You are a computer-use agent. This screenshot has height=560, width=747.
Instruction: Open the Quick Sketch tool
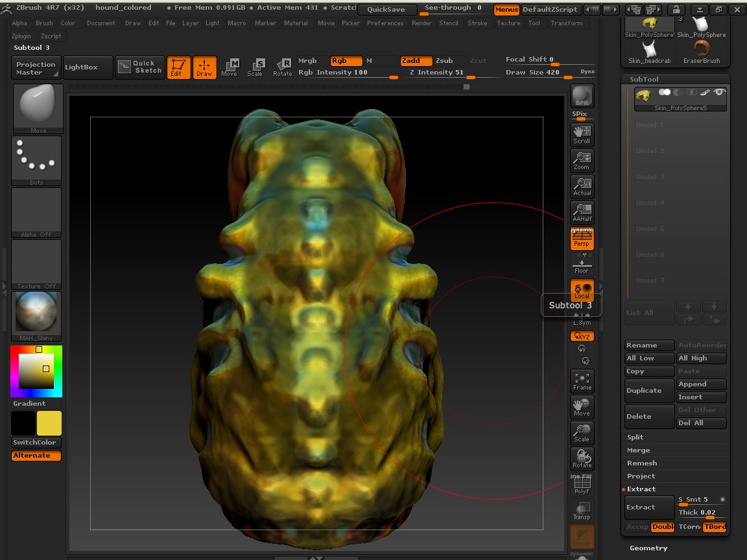coord(139,67)
